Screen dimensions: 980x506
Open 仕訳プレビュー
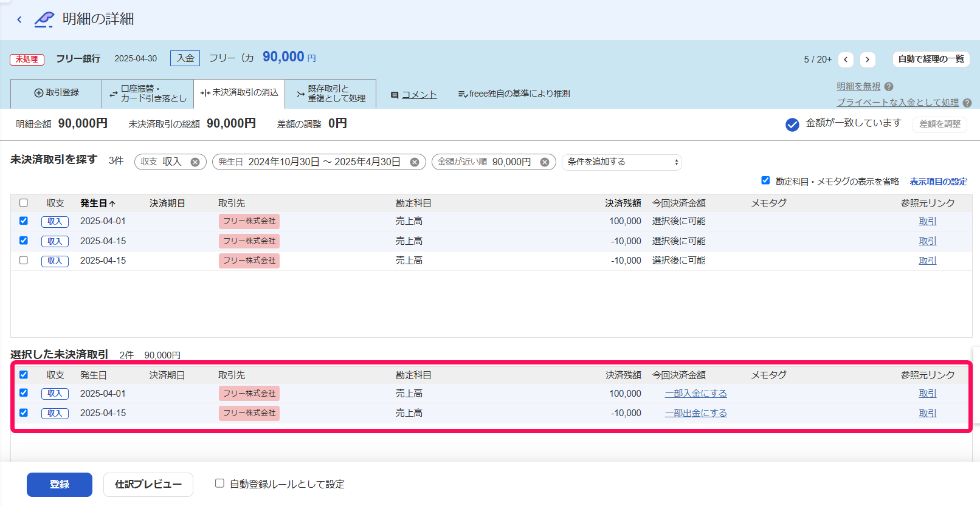tap(148, 485)
